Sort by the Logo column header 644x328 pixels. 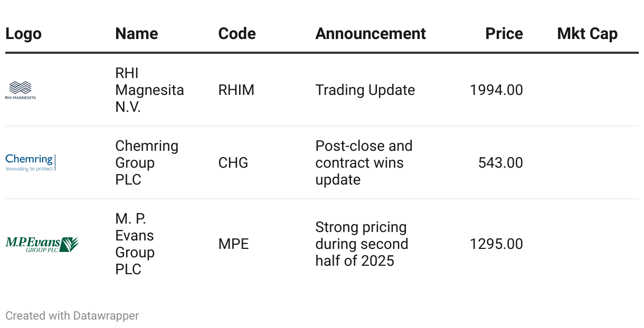pos(23,34)
